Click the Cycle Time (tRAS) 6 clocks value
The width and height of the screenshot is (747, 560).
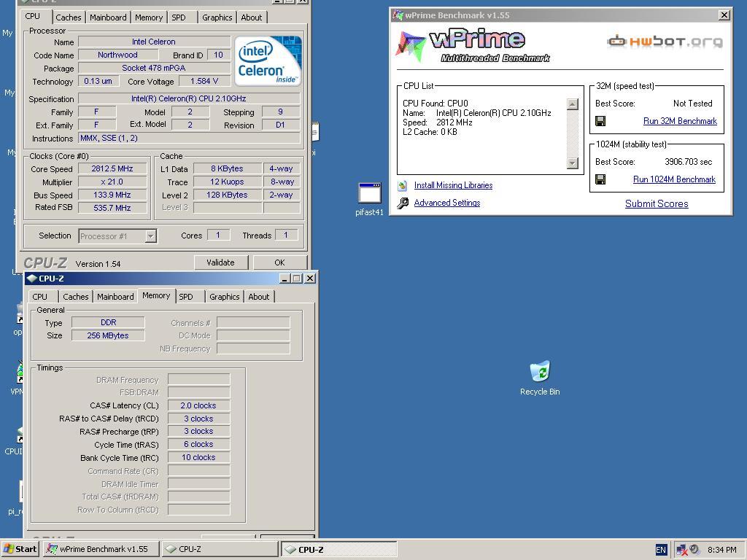click(x=198, y=444)
